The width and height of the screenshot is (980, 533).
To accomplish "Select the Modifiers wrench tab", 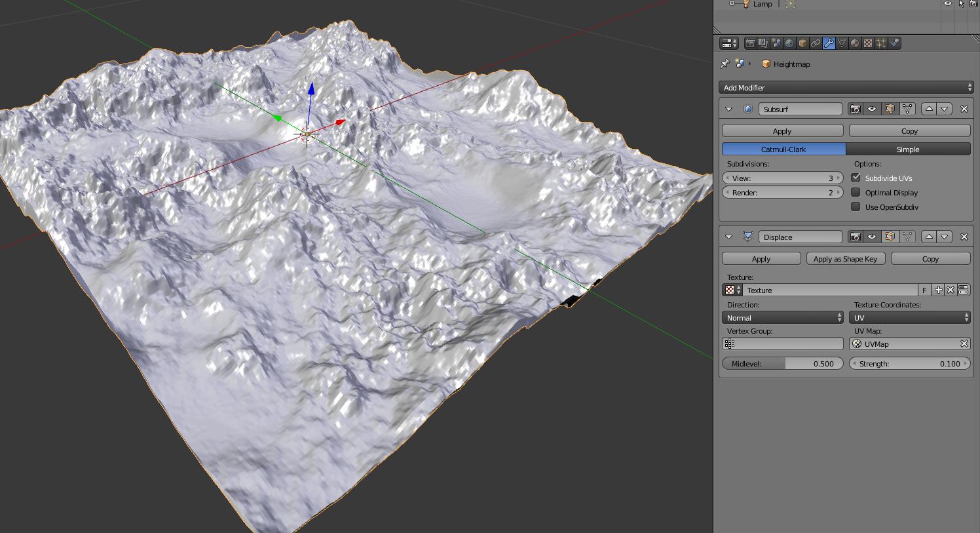I will tap(829, 43).
